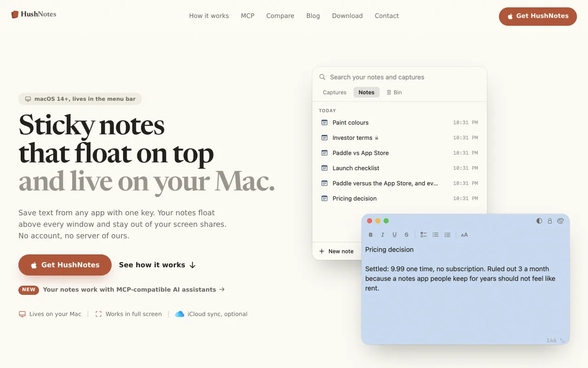The height and width of the screenshot is (368, 588).
Task: Click the lock icon next to Investor terms
Action: tap(377, 138)
